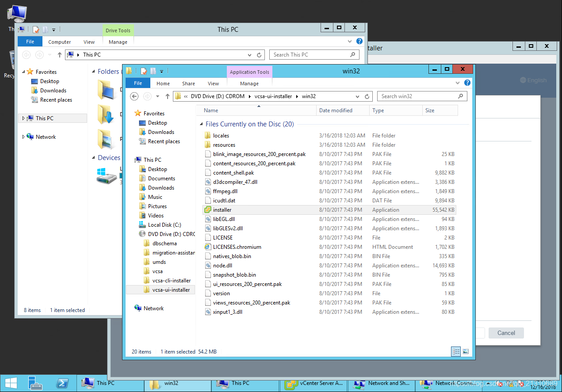This screenshot has height=392, width=562.
Task: Open address history dropdown in win32 window
Action: click(358, 96)
